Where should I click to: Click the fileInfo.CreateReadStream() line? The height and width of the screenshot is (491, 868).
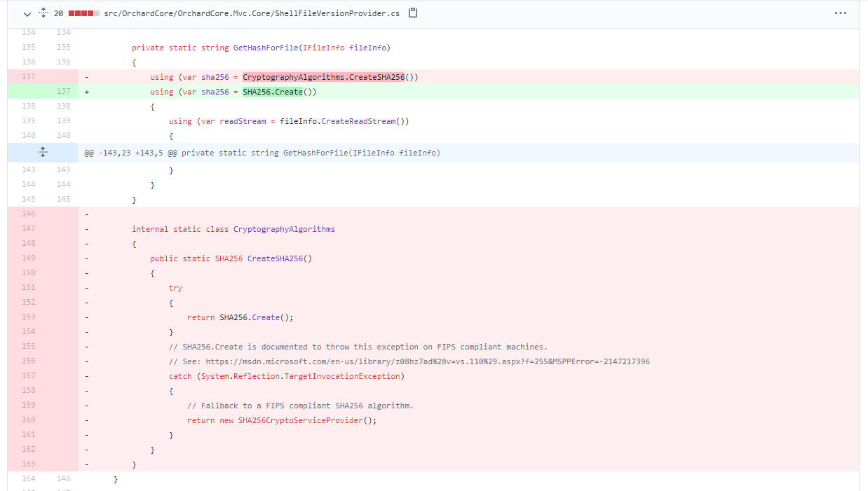[289, 121]
